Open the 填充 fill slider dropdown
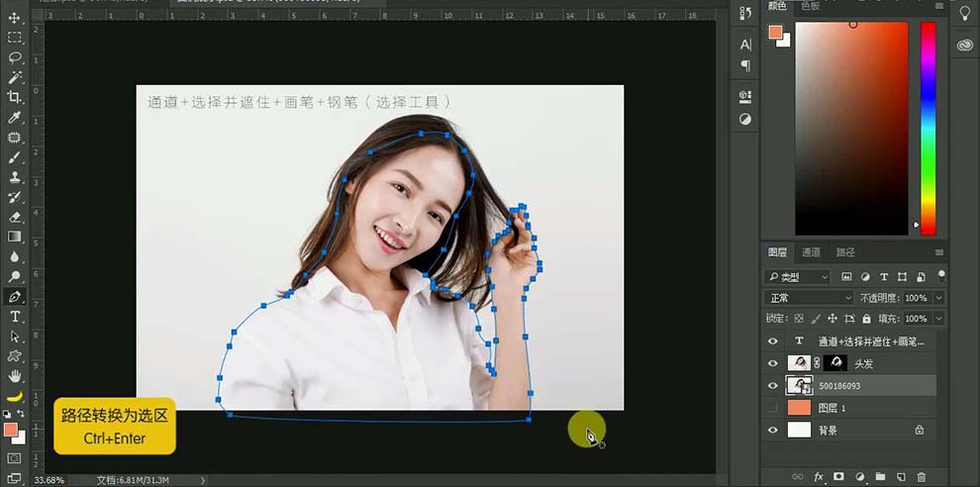Screen dimensions: 980x487 point(938,319)
